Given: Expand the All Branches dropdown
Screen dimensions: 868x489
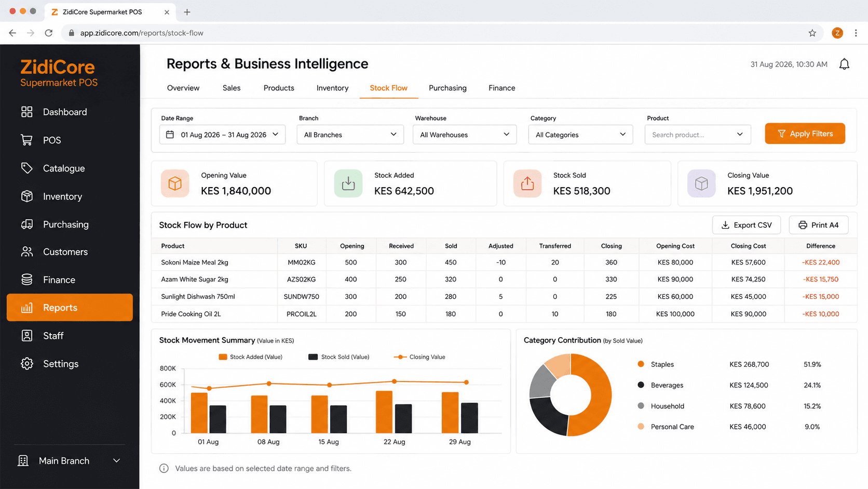Looking at the screenshot, I should pyautogui.click(x=350, y=135).
